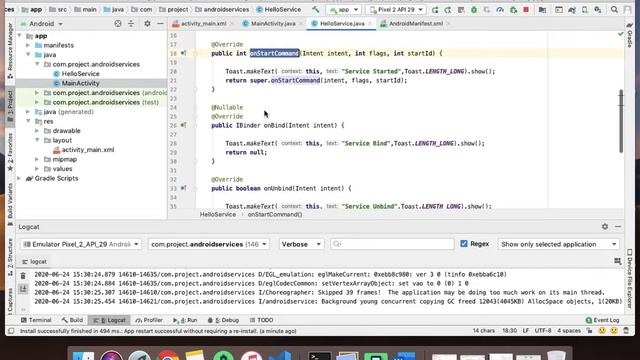Open the AVD Manager icon
Image resolution: width=640 pixels, height=360 pixels.
click(x=585, y=9)
